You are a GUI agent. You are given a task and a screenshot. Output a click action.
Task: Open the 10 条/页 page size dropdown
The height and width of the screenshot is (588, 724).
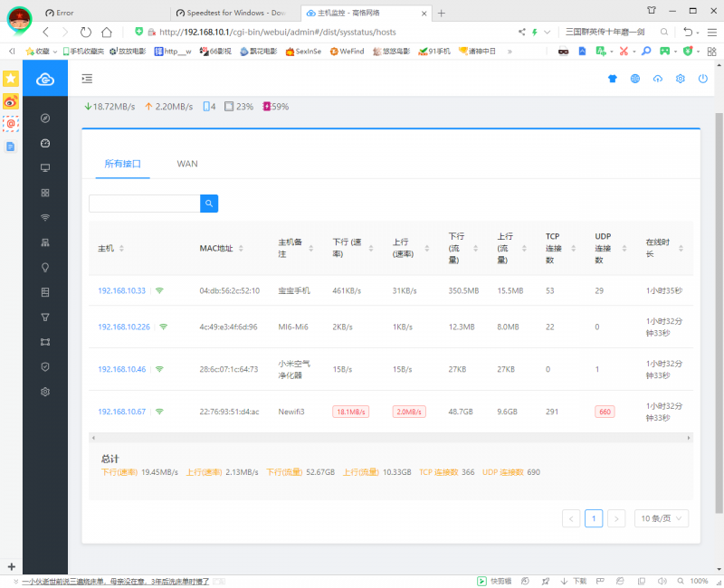(x=662, y=518)
